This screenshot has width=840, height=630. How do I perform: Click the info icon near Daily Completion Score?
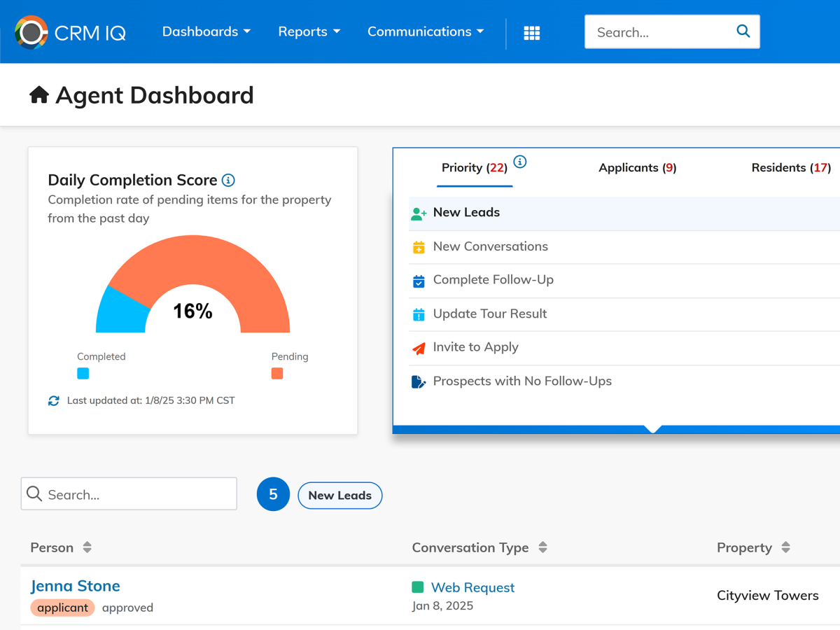pos(227,180)
